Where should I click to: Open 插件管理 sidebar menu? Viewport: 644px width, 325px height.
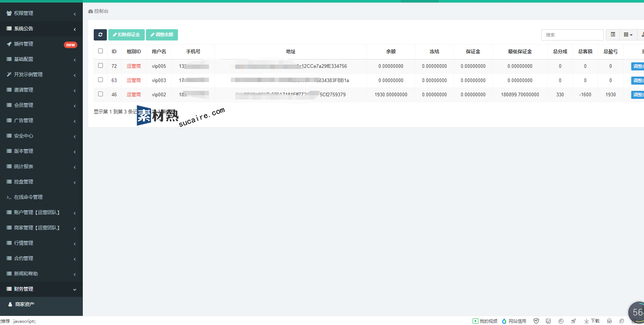coord(41,44)
